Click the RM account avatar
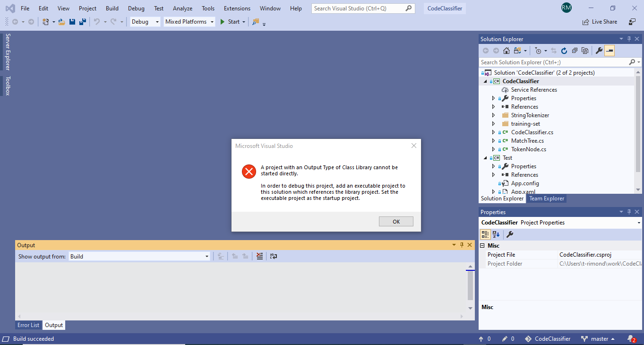Screen dimensions: 644x345 (567, 8)
